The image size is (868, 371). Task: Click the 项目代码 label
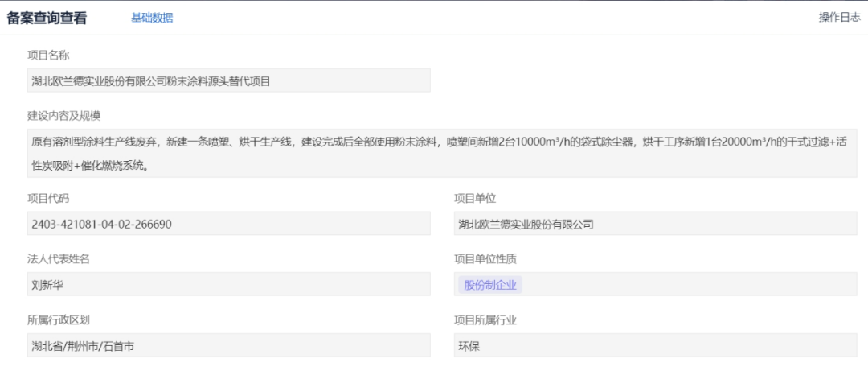pyautogui.click(x=48, y=199)
